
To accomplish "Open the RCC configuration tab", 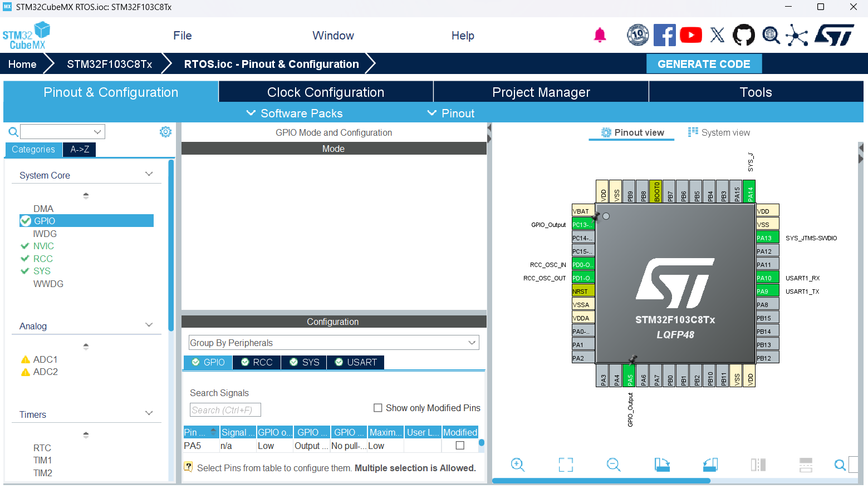I will point(257,362).
